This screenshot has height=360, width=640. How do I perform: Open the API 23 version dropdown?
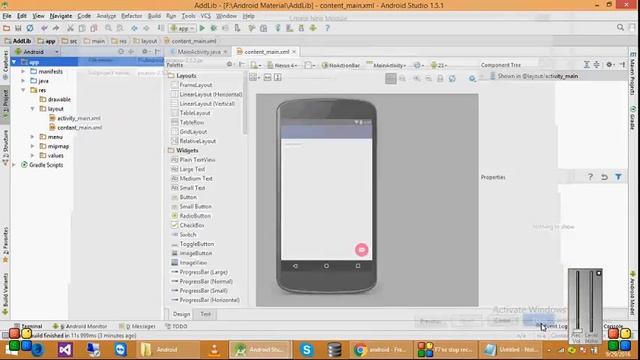[x=439, y=65]
